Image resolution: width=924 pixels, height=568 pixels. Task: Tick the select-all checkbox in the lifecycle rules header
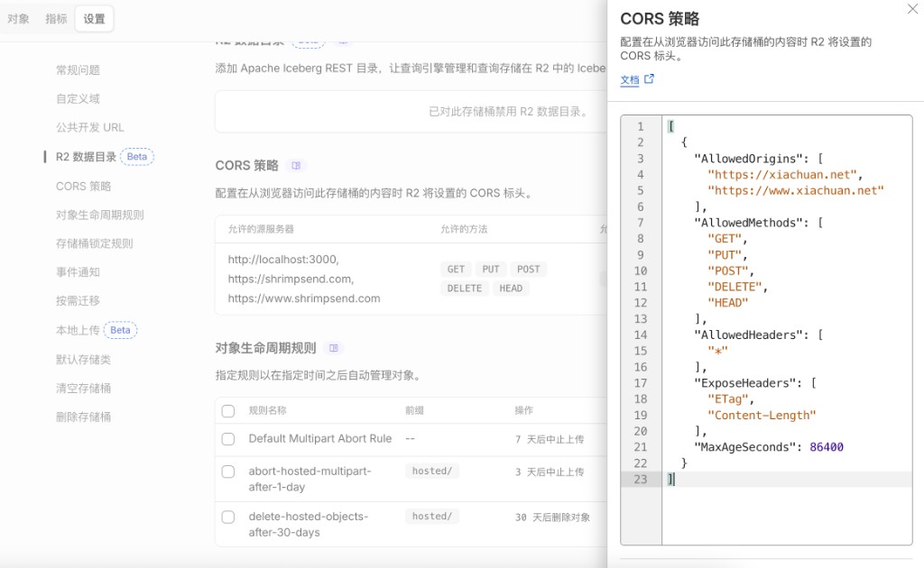pyautogui.click(x=228, y=411)
